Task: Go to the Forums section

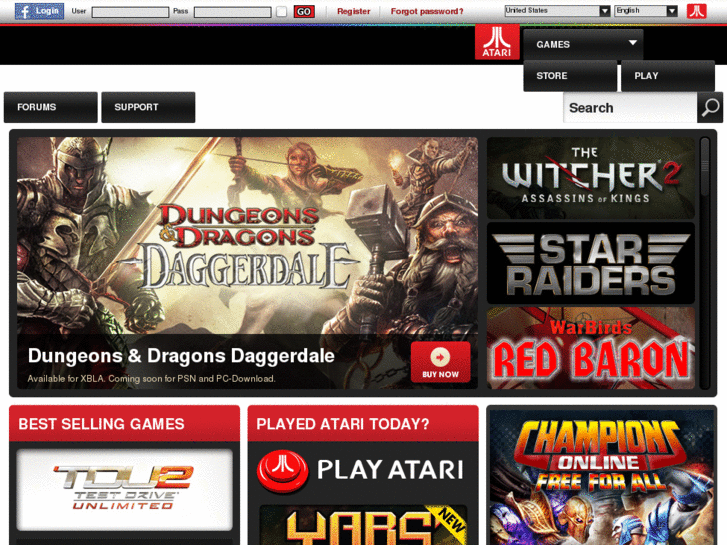Action: 51,107
